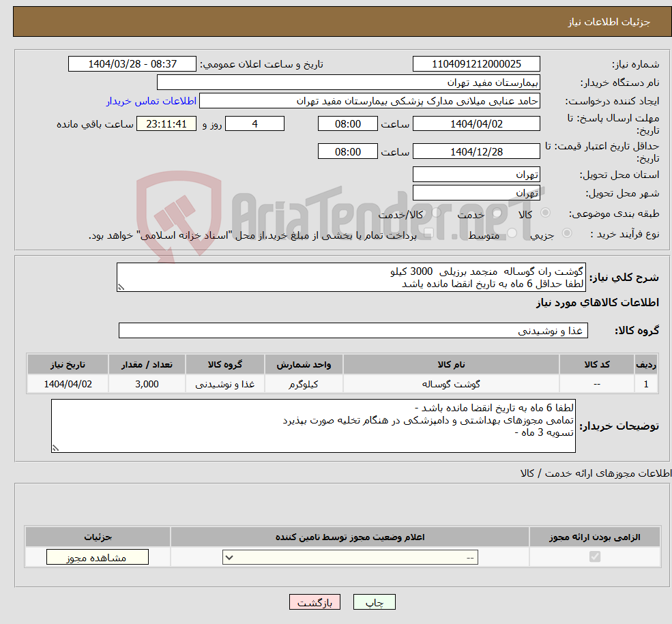Select the treasury-bond payment radio option

pyautogui.click(x=429, y=233)
